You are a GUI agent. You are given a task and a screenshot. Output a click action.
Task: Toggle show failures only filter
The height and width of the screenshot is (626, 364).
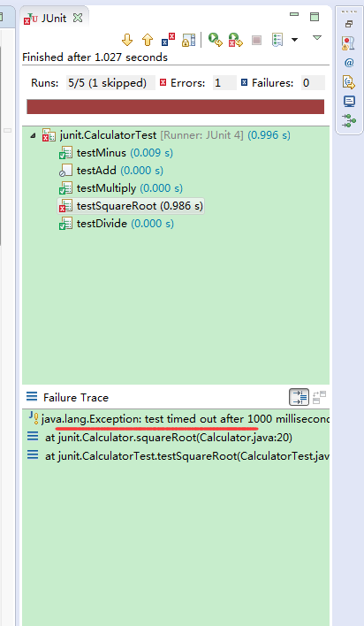click(168, 40)
